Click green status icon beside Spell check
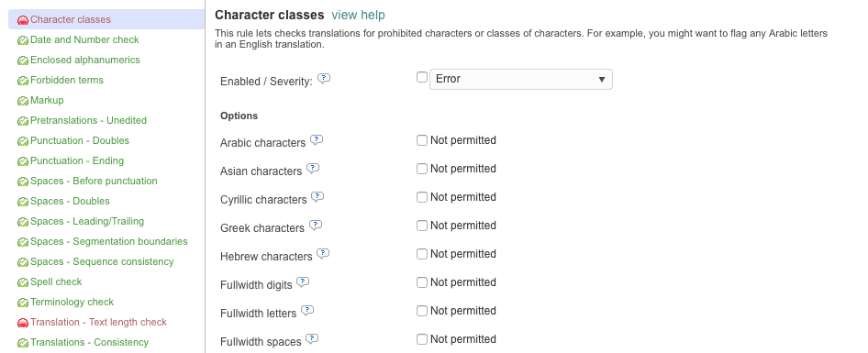This screenshot has width=868, height=353. click(x=23, y=282)
